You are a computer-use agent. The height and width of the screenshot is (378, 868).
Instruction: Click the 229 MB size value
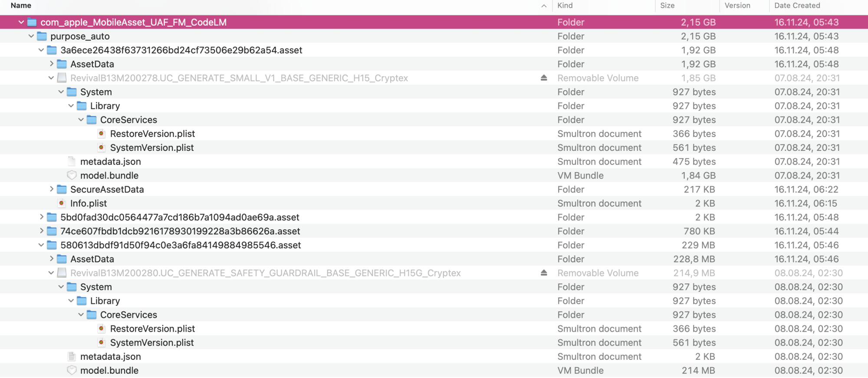pos(698,245)
